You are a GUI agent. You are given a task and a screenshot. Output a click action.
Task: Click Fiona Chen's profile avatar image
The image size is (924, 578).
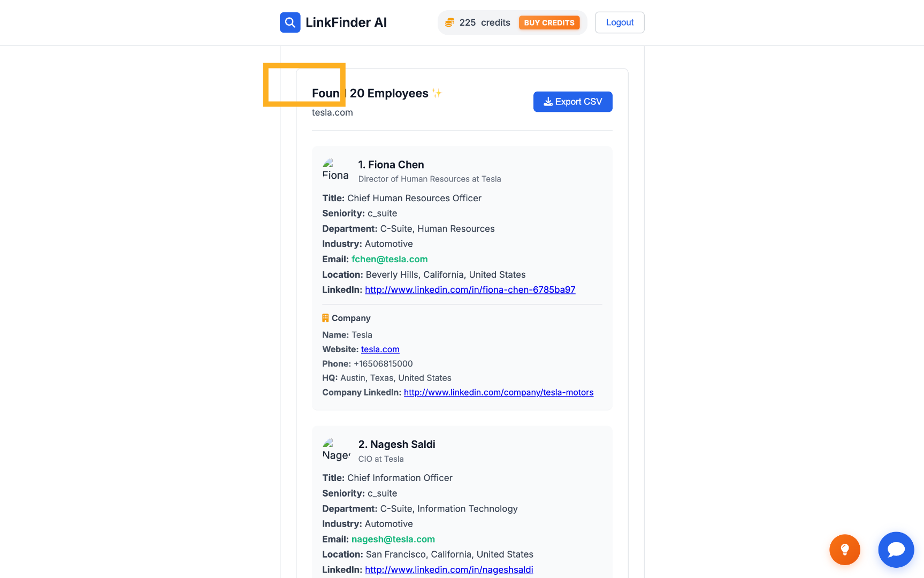click(335, 170)
